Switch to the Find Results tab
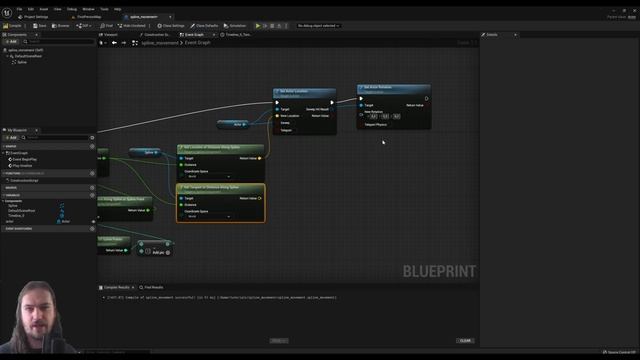Screen dimensions: 640x360 pyautogui.click(x=151, y=287)
